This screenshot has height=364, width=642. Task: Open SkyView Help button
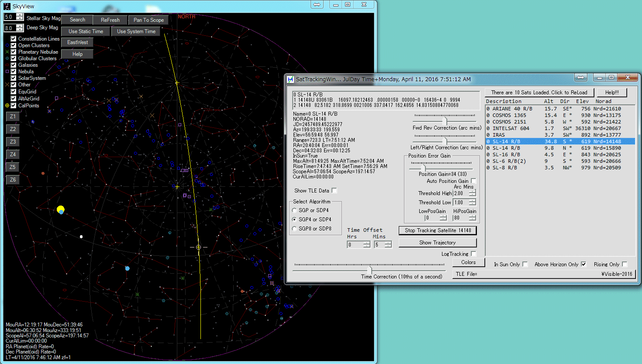pyautogui.click(x=77, y=54)
